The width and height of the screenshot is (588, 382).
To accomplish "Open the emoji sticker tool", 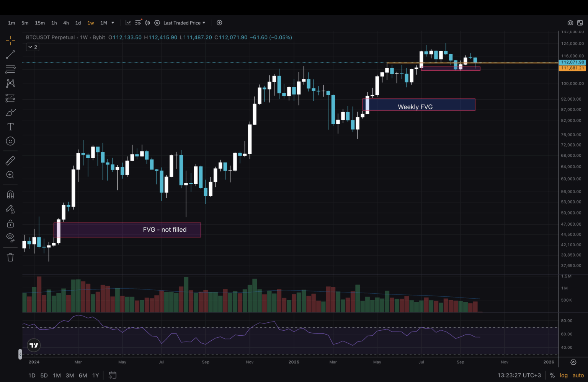I will 10,141.
